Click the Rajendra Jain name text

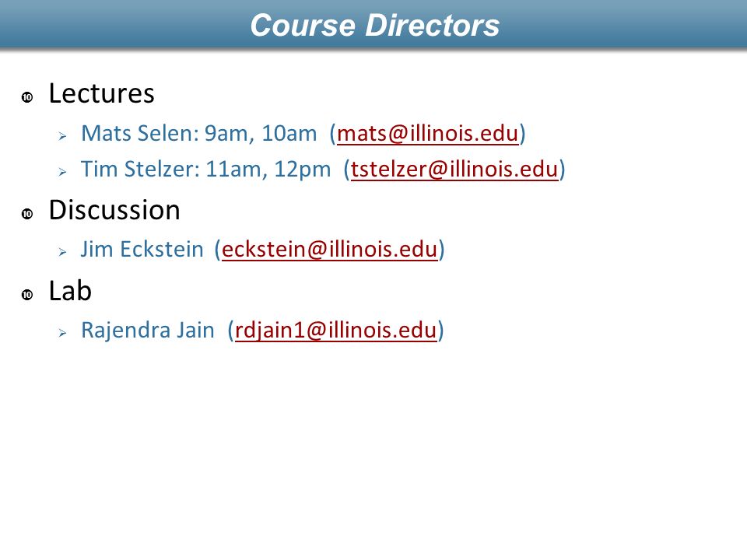[x=148, y=330]
